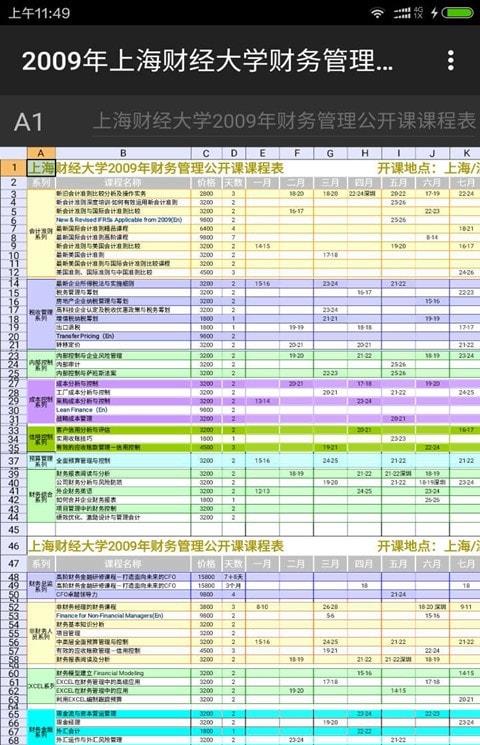Viewport: 480px width, 745px height.
Task: Tap the 上午11:49 clock in status bar
Action: point(39,13)
